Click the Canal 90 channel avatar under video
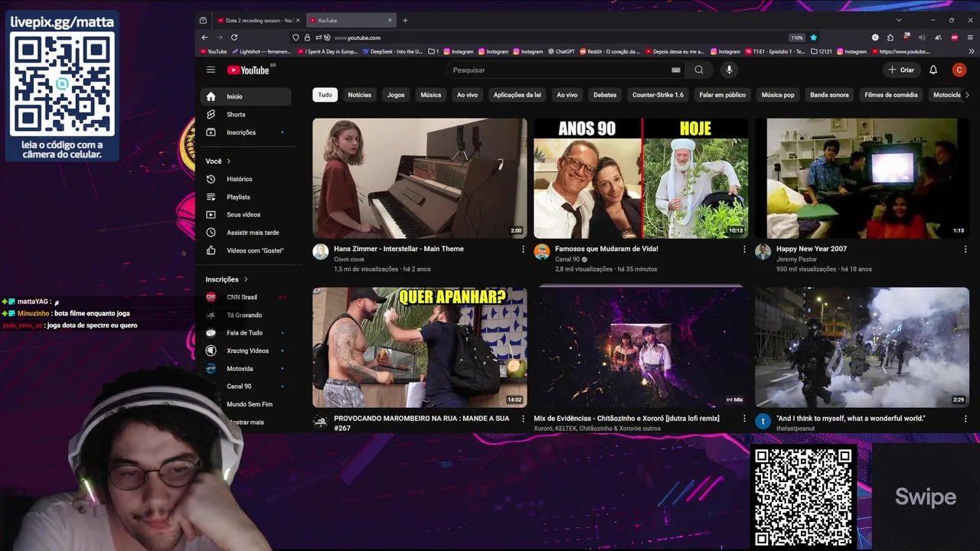 [542, 252]
